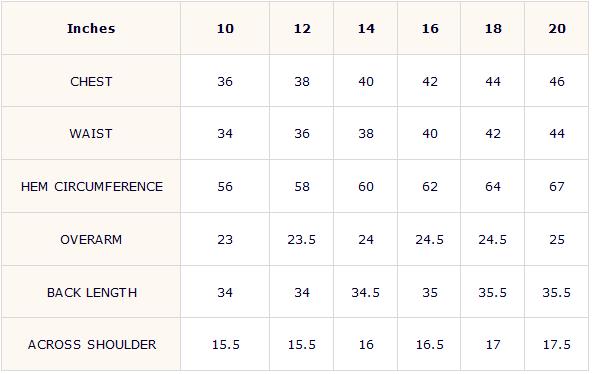The image size is (592, 374).
Task: Click the ACROSS SHOULDER row label
Action: point(92,345)
